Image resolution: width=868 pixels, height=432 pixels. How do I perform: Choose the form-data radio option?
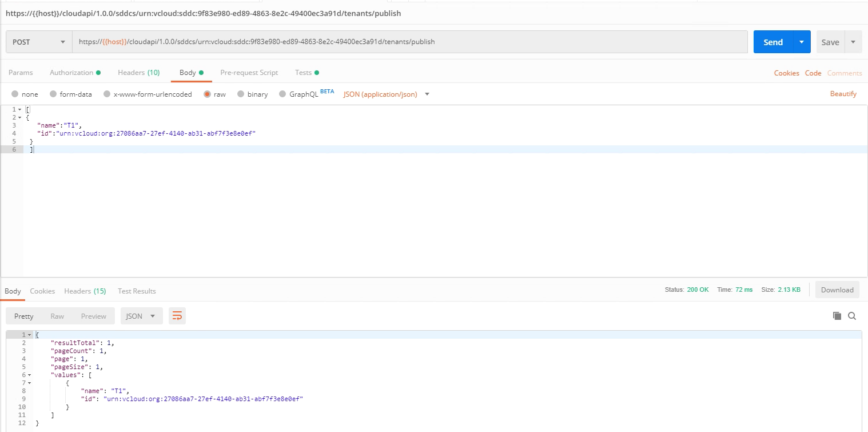coord(53,94)
